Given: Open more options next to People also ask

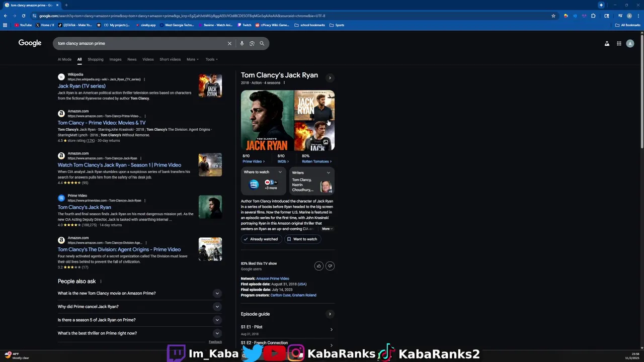Looking at the screenshot, I should tap(101, 282).
